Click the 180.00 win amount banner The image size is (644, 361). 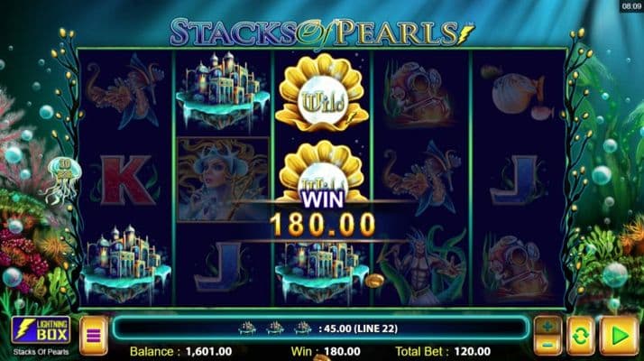coord(322,224)
